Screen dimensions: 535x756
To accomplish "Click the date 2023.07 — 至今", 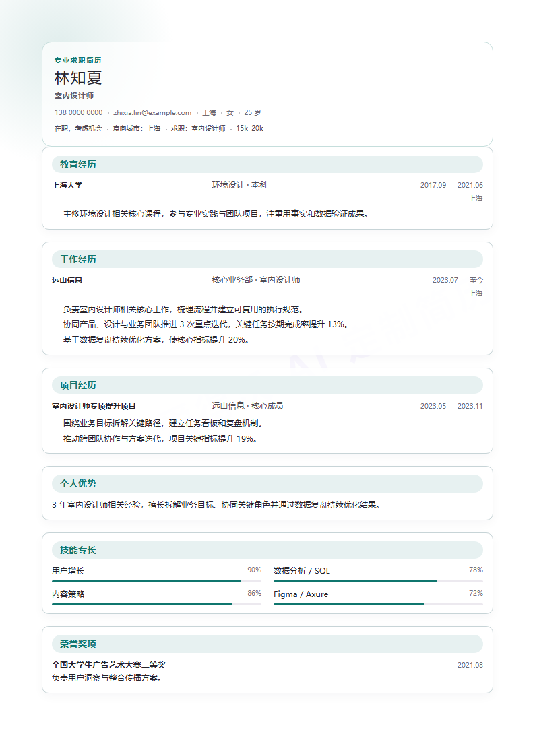I will pos(458,280).
